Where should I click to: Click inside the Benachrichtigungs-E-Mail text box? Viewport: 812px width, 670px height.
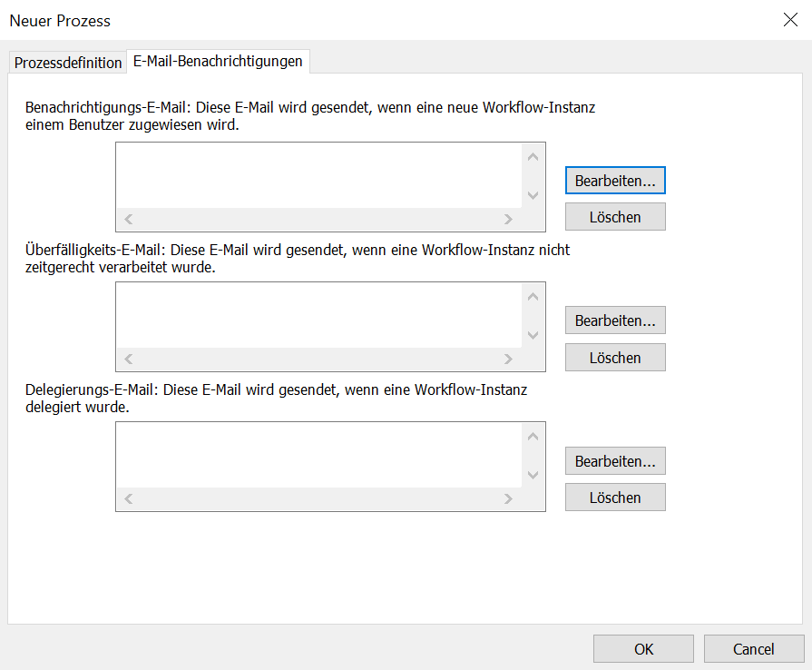(319, 175)
